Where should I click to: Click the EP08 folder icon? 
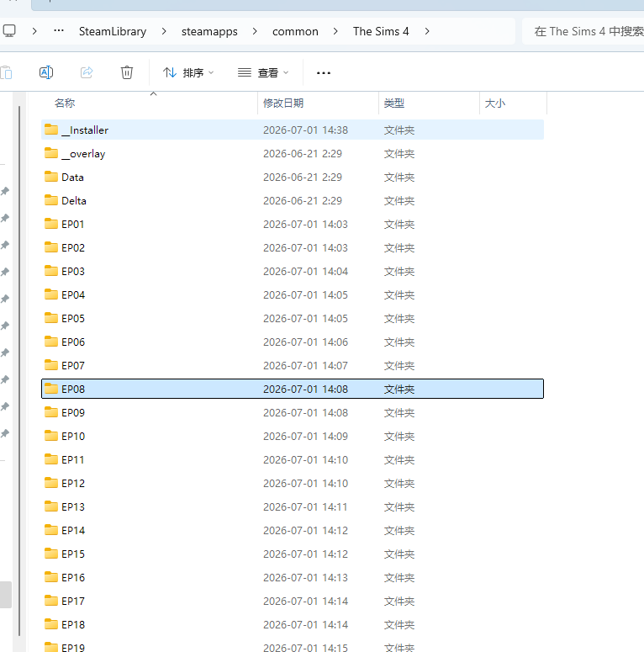51,389
